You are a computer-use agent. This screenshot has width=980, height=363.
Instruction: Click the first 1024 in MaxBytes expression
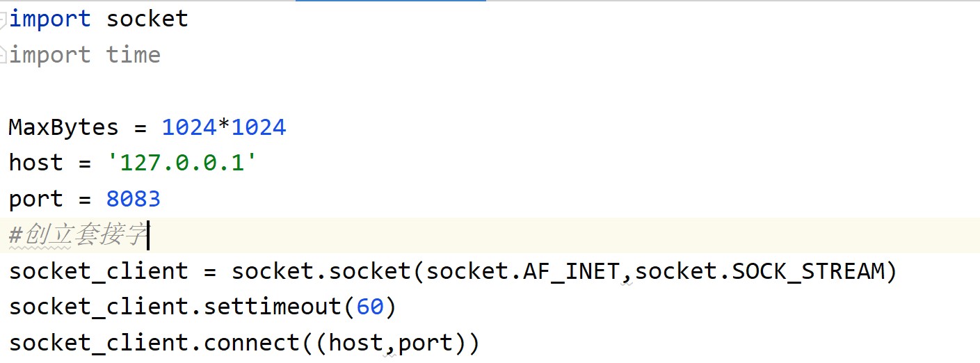coord(188,127)
